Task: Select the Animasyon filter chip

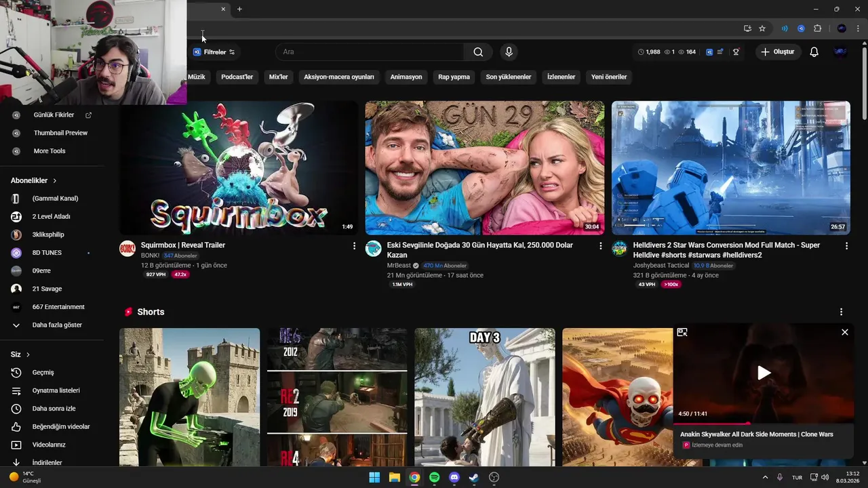Action: point(406,77)
